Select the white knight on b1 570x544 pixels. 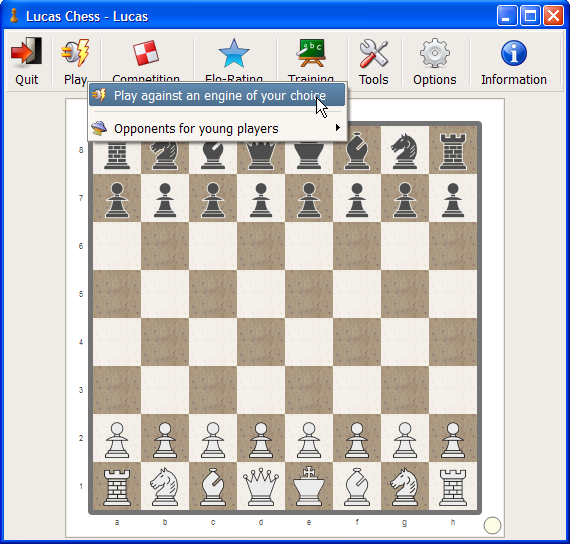165,487
